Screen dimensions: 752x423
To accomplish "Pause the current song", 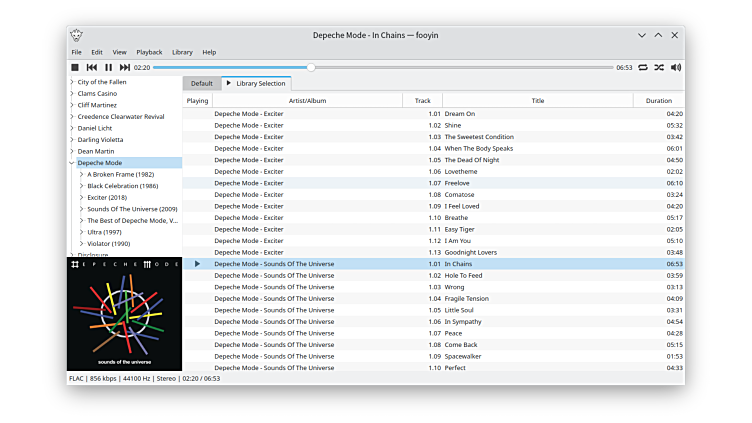I will (x=108, y=67).
